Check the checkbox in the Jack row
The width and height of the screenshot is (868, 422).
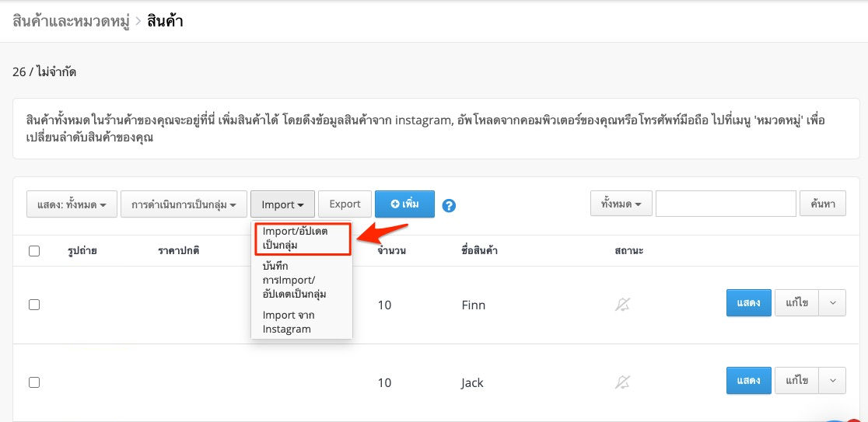pos(34,382)
